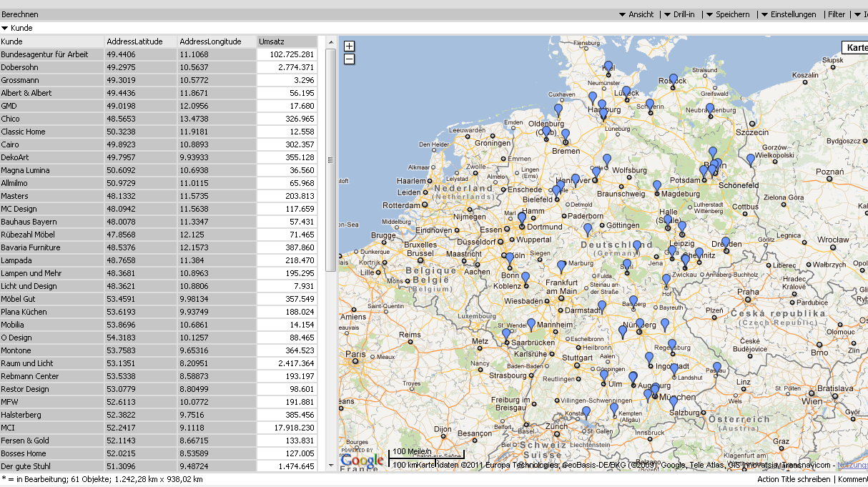The image size is (868, 487).
Task: Select the map marker at Rostock
Action: pyautogui.click(x=673, y=79)
